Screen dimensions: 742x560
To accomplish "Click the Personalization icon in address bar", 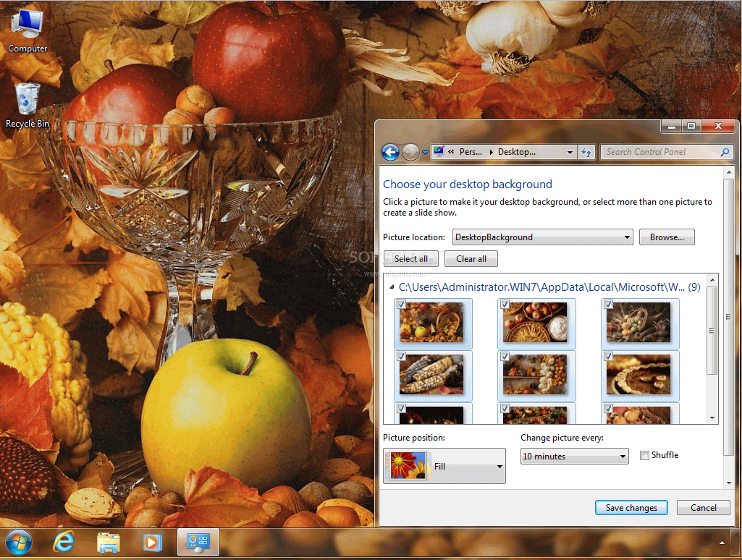I will pos(439,151).
